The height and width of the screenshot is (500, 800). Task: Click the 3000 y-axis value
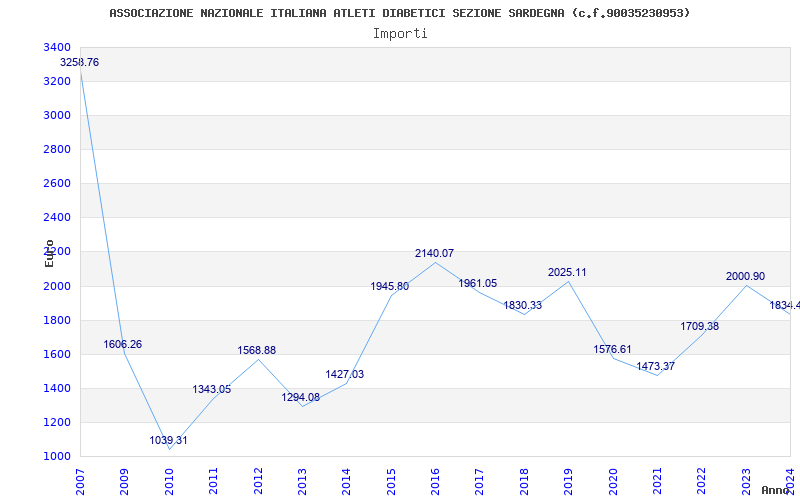[x=56, y=116]
